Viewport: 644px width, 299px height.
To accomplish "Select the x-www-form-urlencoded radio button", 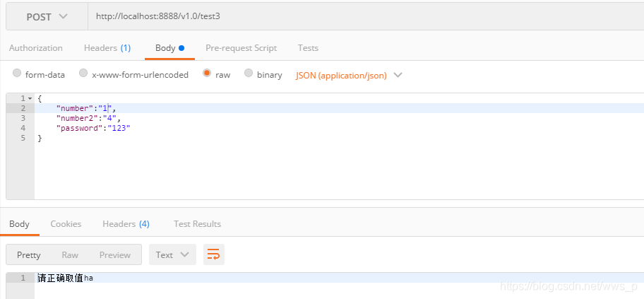I will click(x=83, y=74).
